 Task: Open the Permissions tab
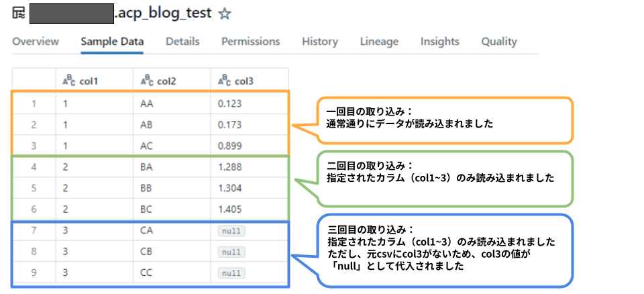[250, 42]
